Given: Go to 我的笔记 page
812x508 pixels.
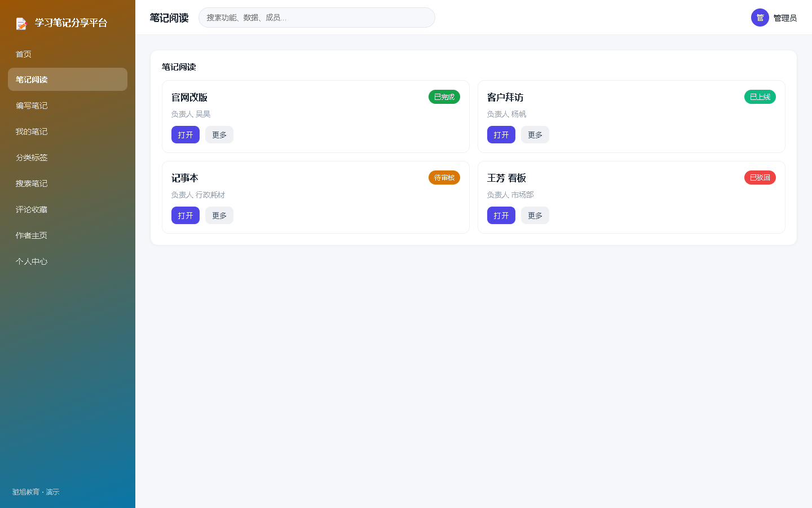Looking at the screenshot, I should 68,132.
